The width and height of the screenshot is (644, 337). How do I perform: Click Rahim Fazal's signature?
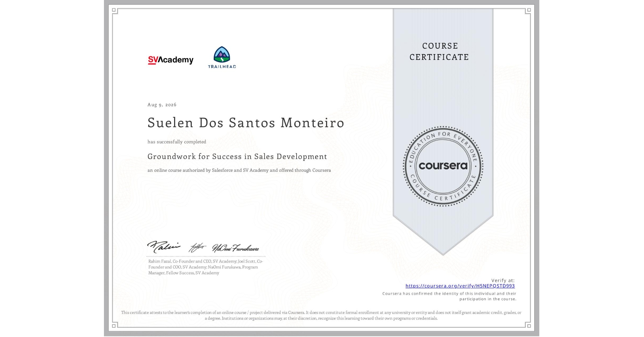click(164, 247)
